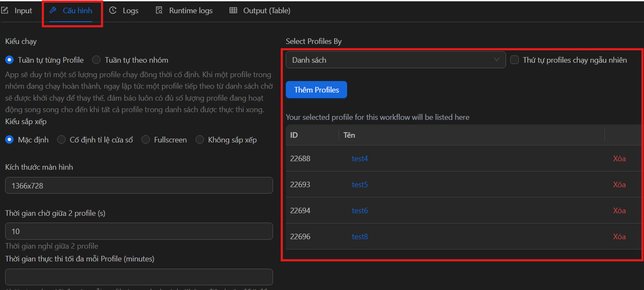Open the Danh sách dropdown
The image size is (644, 290).
click(x=395, y=60)
